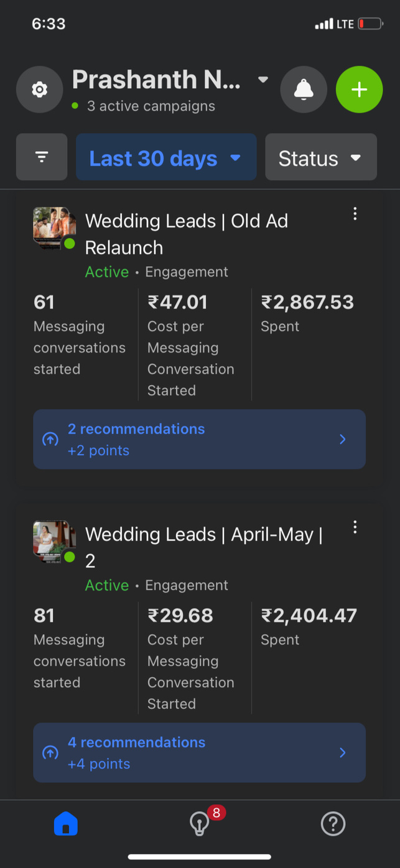The height and width of the screenshot is (868, 400).
Task: Tap green plus to create campaign
Action: (359, 90)
